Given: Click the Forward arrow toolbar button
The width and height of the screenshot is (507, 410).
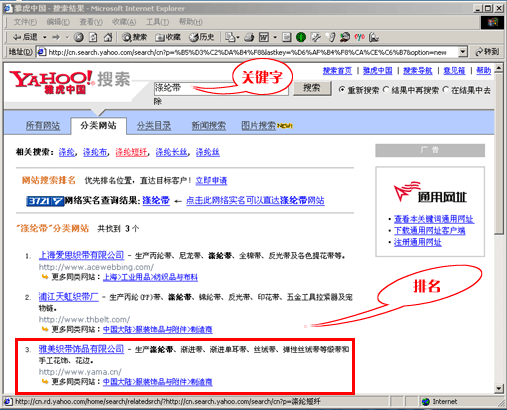Looking at the screenshot, I should [56, 37].
